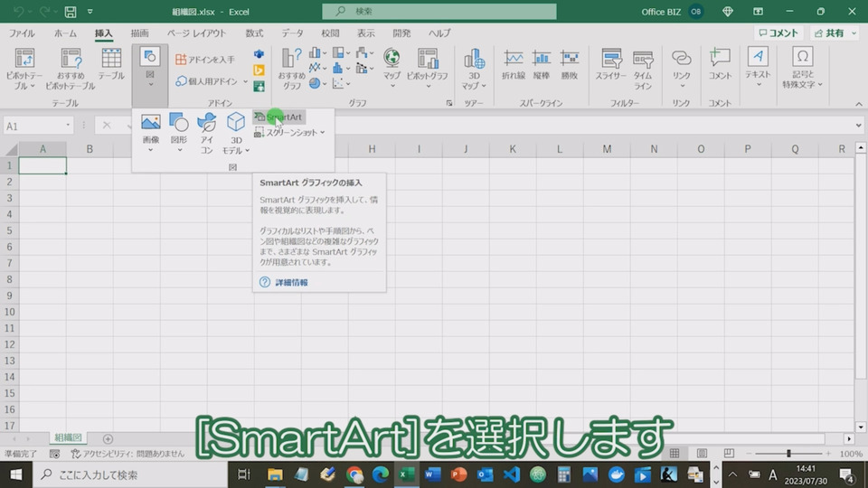Click the 詳細情報 link in tooltip
This screenshot has height=488, width=868.
292,283
